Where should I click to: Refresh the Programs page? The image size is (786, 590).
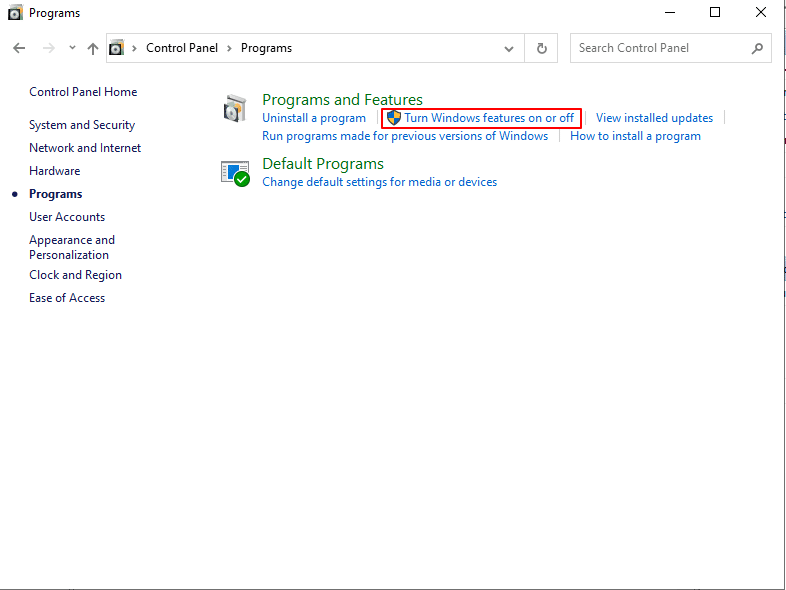[x=541, y=48]
